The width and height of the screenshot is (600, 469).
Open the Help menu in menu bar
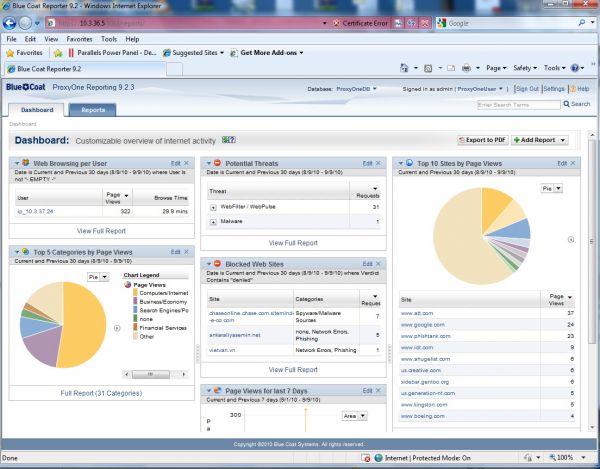click(132, 39)
